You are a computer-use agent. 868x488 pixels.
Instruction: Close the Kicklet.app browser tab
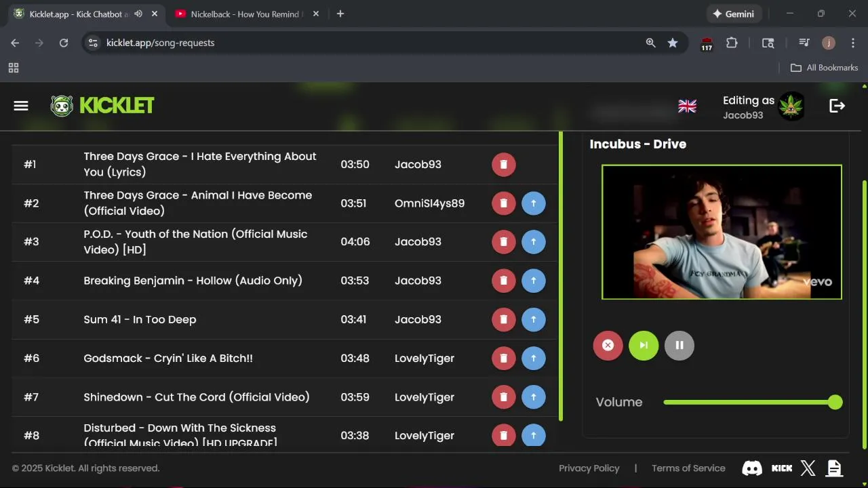pyautogui.click(x=155, y=14)
